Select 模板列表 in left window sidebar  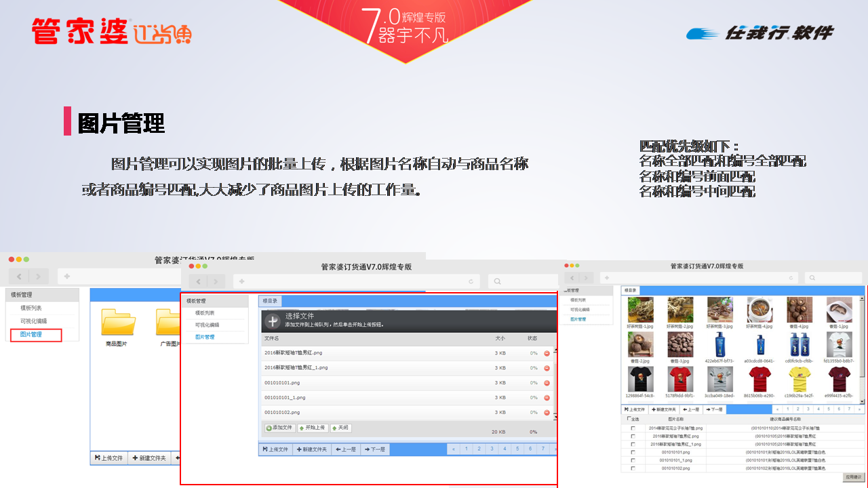coord(31,308)
